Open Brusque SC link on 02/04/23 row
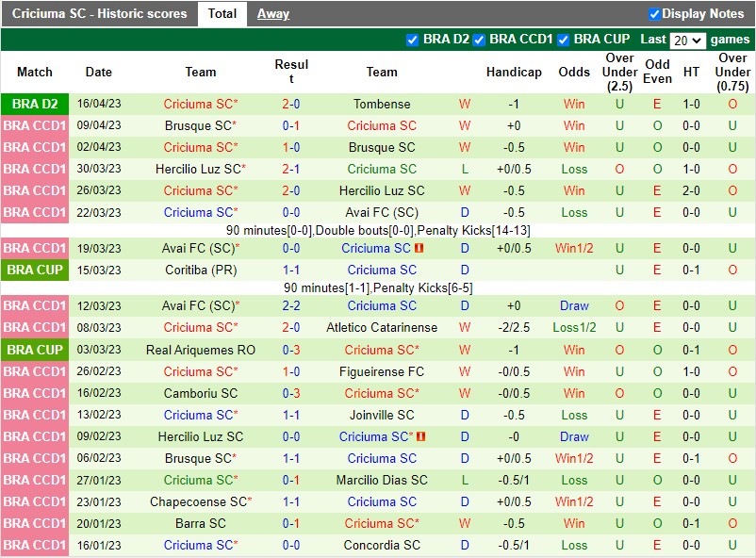Viewport: 756px width, 558px height. pos(382,148)
